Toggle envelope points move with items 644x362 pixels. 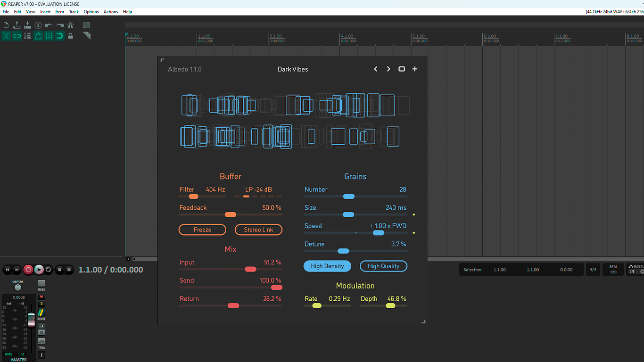click(38, 36)
